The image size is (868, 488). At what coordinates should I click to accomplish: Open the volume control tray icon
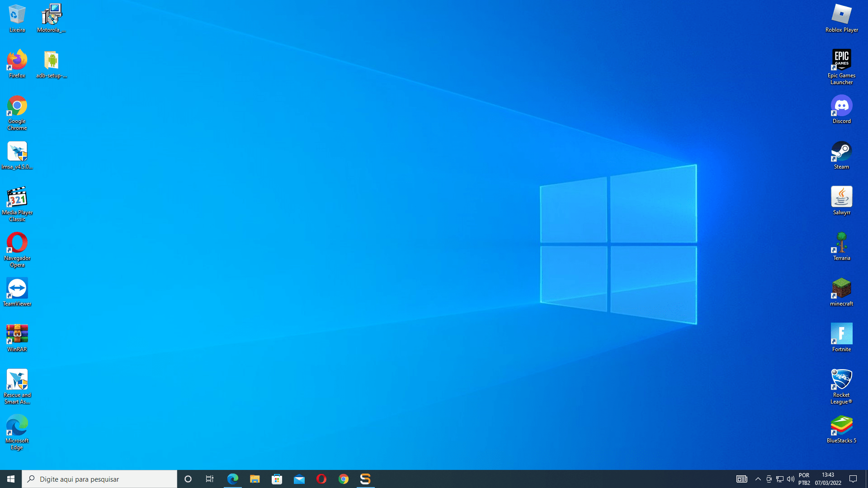(791, 479)
